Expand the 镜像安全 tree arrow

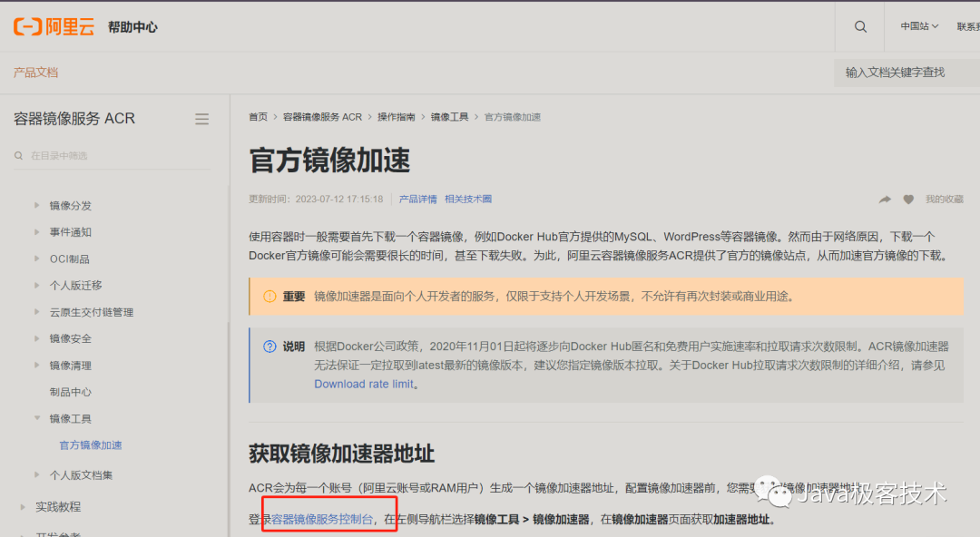[37, 338]
